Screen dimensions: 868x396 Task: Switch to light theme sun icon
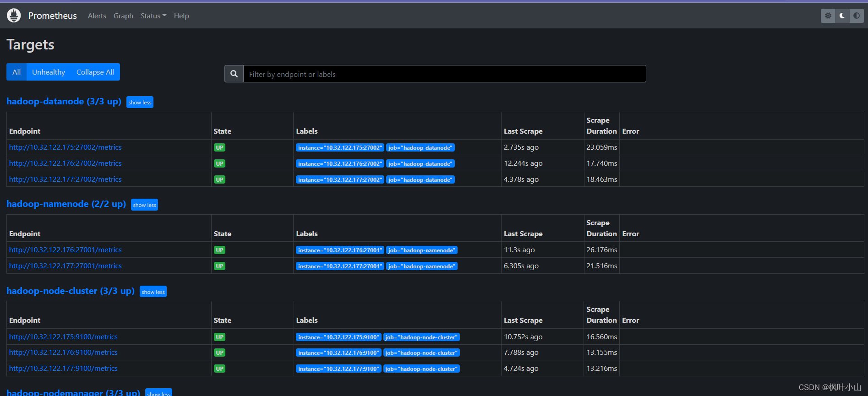[828, 16]
